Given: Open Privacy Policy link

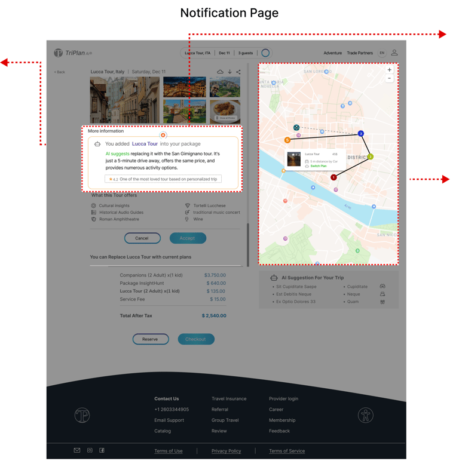Looking at the screenshot, I should pos(227,451).
